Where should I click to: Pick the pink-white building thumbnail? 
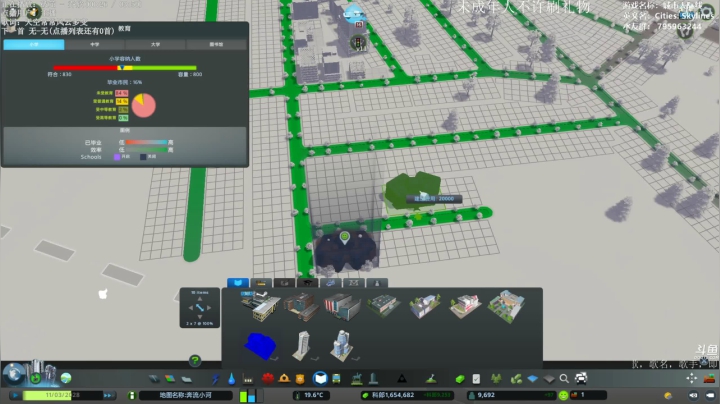(465, 306)
